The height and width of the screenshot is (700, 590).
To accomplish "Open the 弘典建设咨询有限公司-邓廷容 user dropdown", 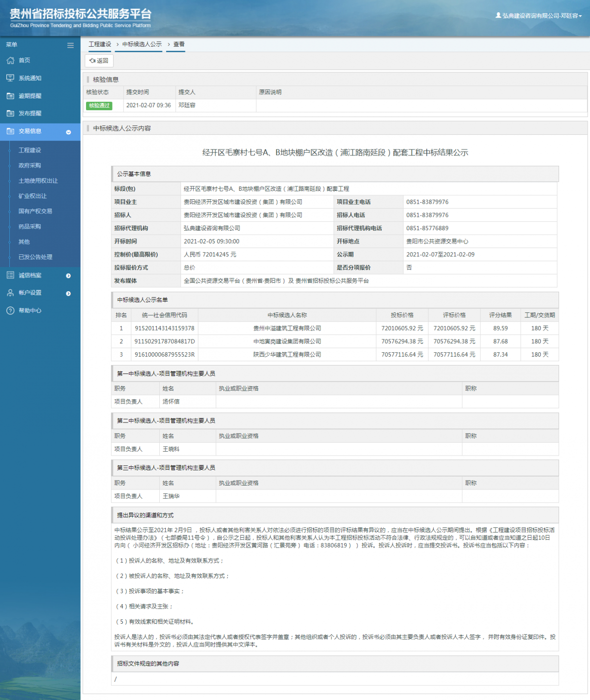I will click(x=539, y=16).
